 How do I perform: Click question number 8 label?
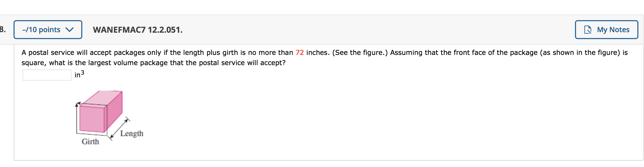[x=3, y=30]
